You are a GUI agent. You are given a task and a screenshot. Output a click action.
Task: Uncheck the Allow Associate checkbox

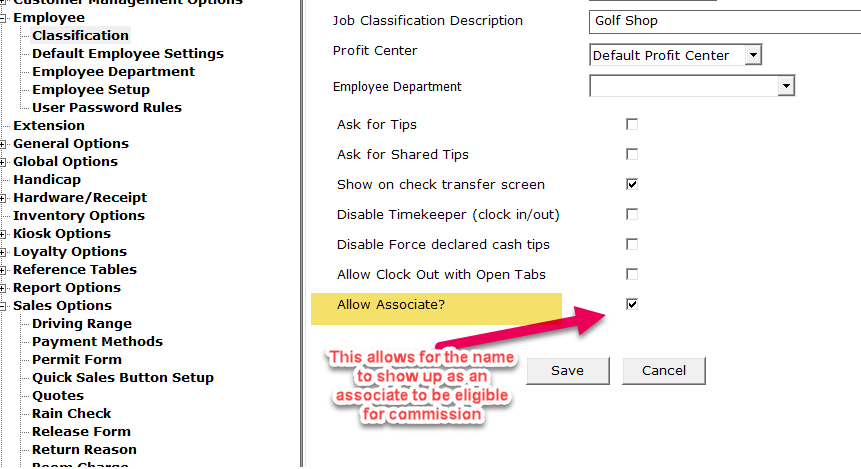coord(632,305)
